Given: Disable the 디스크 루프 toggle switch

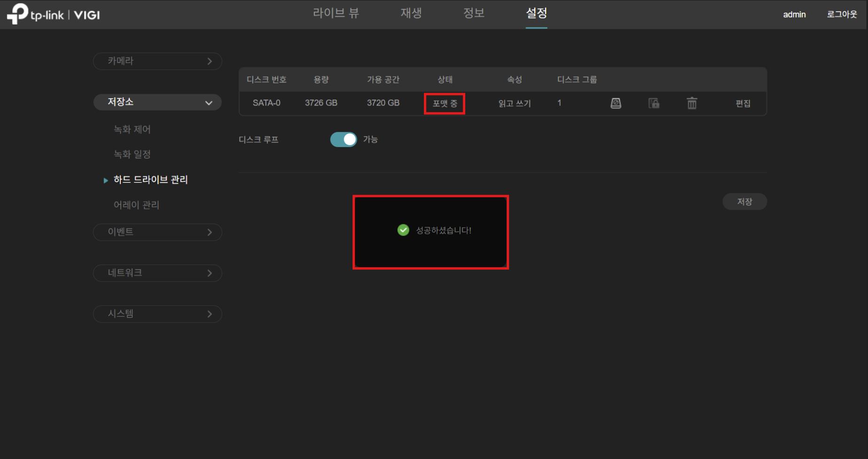Looking at the screenshot, I should pyautogui.click(x=344, y=140).
